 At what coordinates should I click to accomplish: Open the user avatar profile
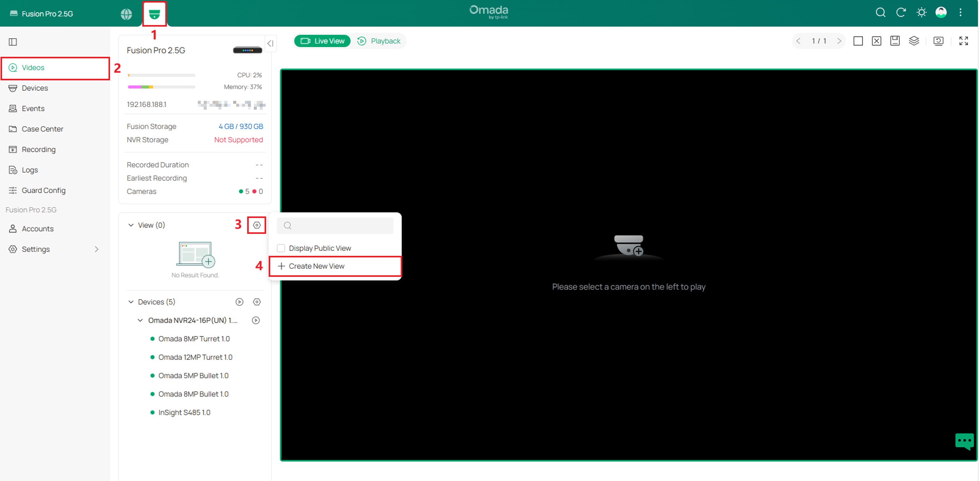click(941, 12)
